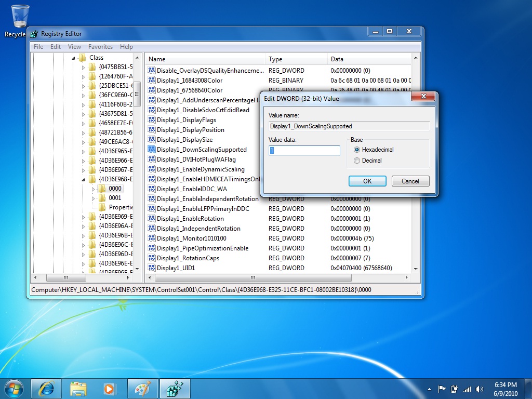Click the values pane horizontal scrollbar thumb
This screenshot has width=532, height=399.
[253, 277]
